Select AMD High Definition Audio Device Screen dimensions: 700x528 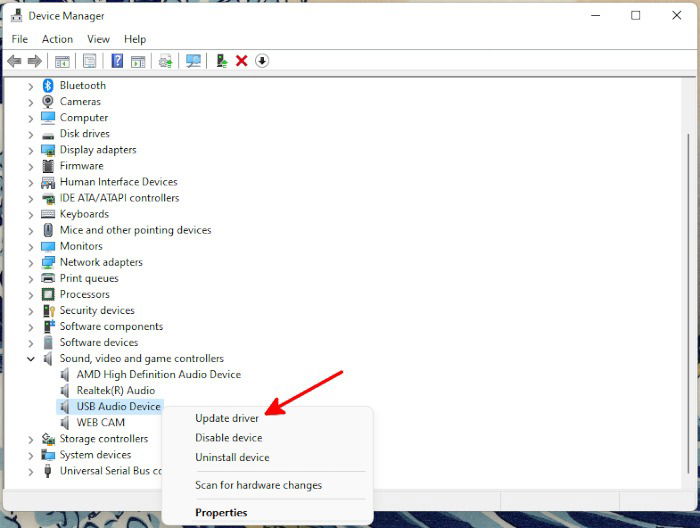[158, 374]
